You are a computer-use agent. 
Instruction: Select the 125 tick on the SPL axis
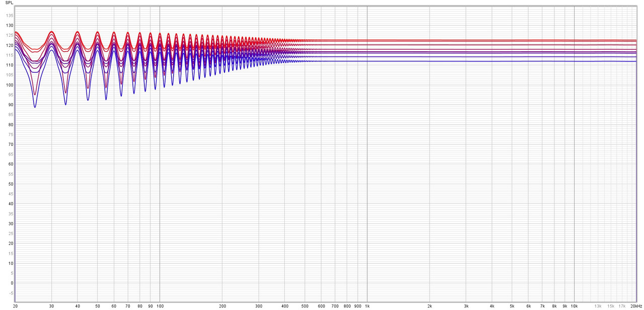10,35
